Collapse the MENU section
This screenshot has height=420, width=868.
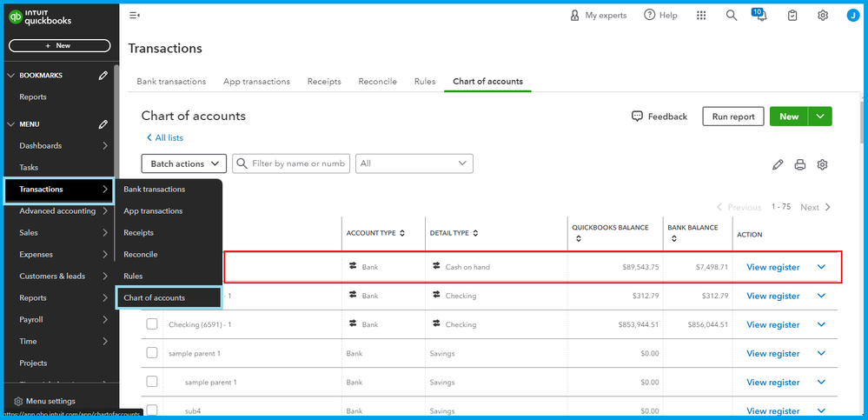[x=11, y=124]
